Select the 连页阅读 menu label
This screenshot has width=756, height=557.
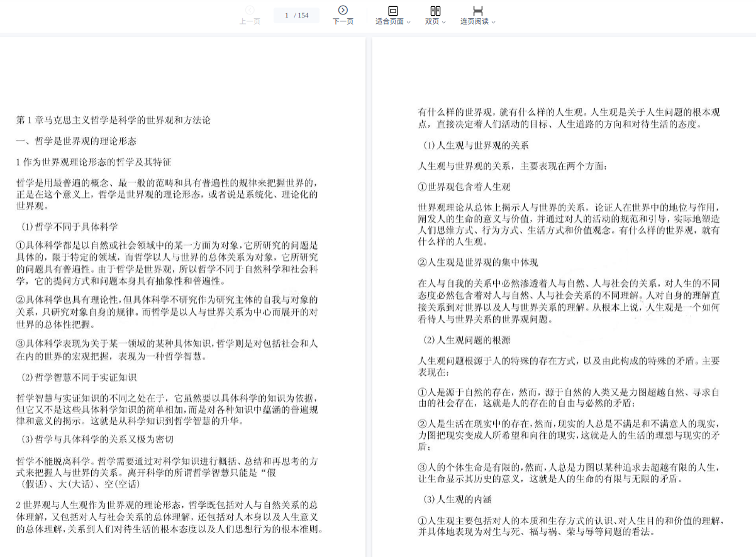pyautogui.click(x=474, y=21)
